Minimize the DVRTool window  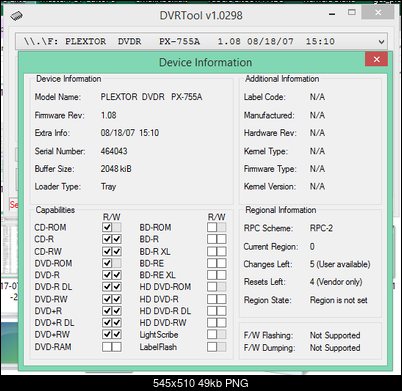(332, 14)
